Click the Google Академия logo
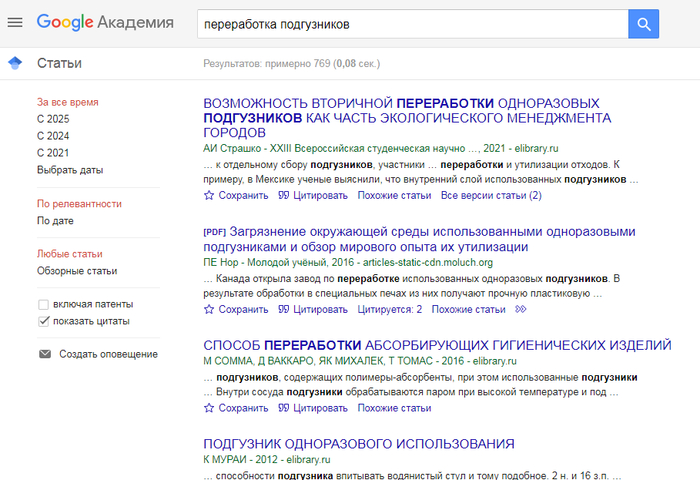700x480 pixels. click(x=105, y=23)
